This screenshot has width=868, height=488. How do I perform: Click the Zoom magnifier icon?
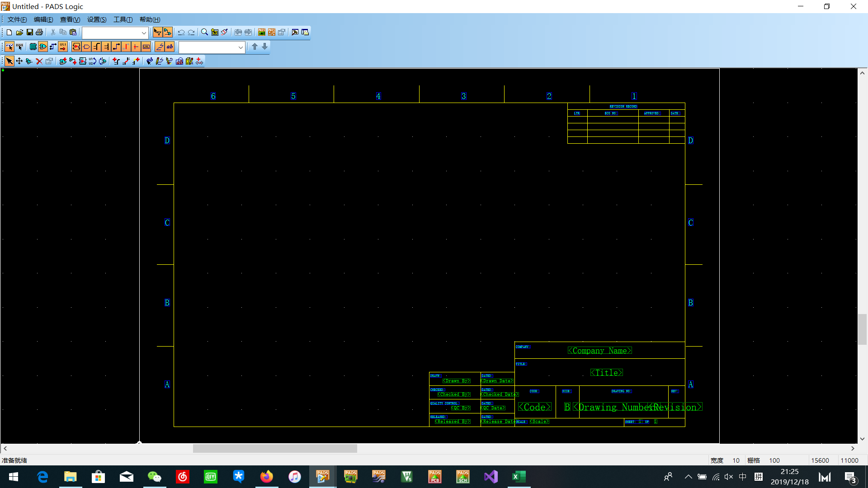pos(204,32)
